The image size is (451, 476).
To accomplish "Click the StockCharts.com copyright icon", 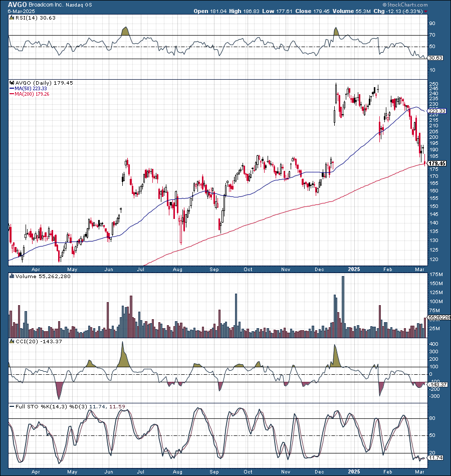I will [385, 5].
